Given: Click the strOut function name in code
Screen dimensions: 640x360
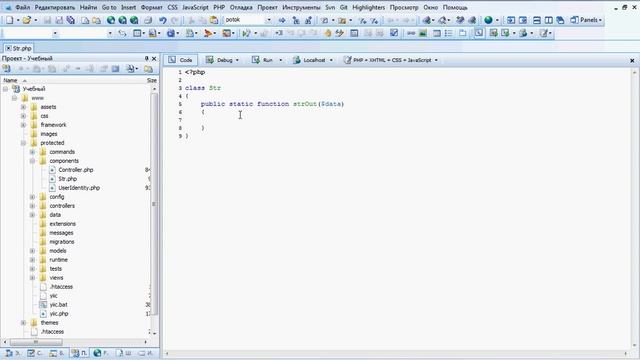Looking at the screenshot, I should pos(305,104).
